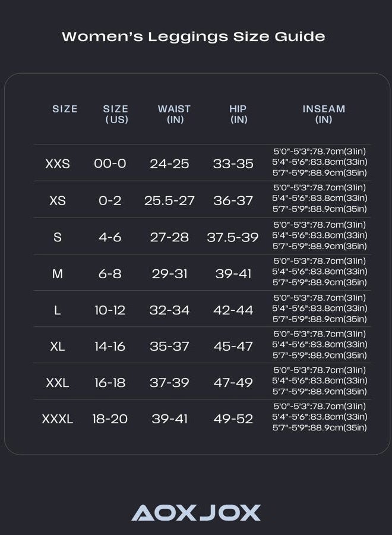Click the XXL size row label
392x535 pixels.
58,382
